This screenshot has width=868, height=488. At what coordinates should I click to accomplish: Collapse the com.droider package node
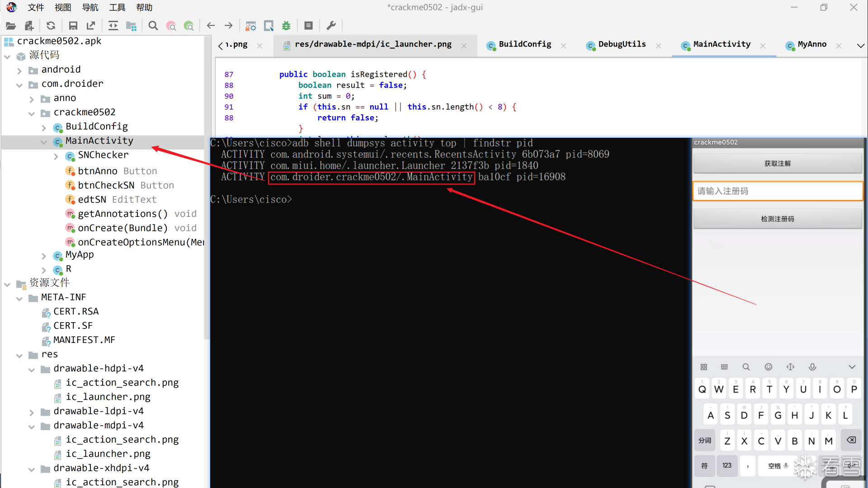click(x=19, y=84)
